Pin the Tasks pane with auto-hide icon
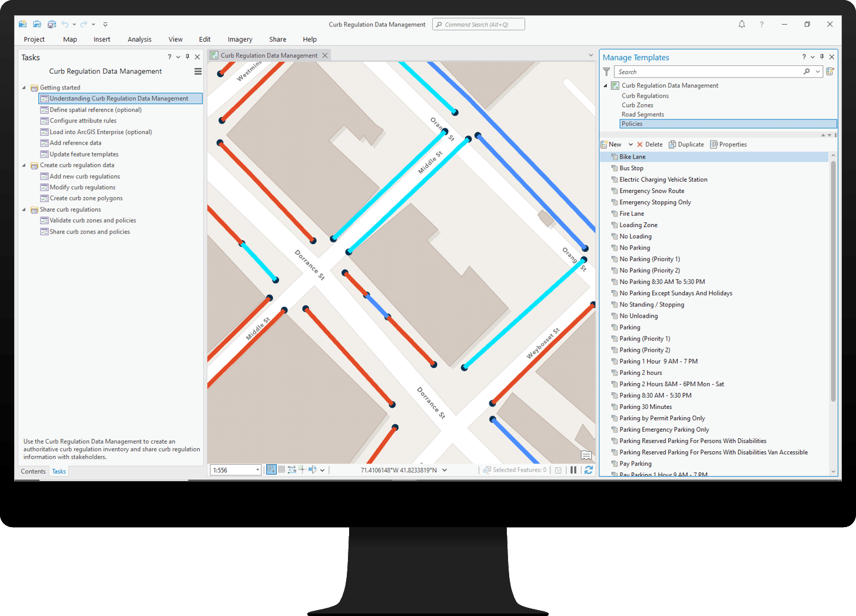The width and height of the screenshot is (856, 616). point(187,57)
